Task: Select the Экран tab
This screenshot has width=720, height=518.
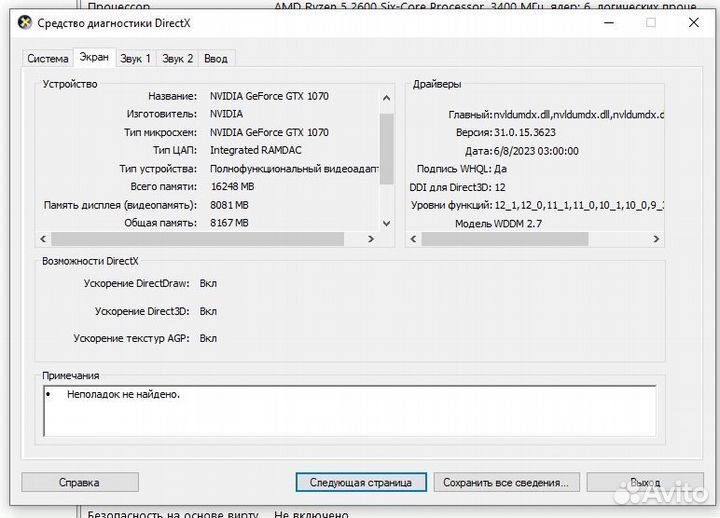Action: [x=94, y=58]
